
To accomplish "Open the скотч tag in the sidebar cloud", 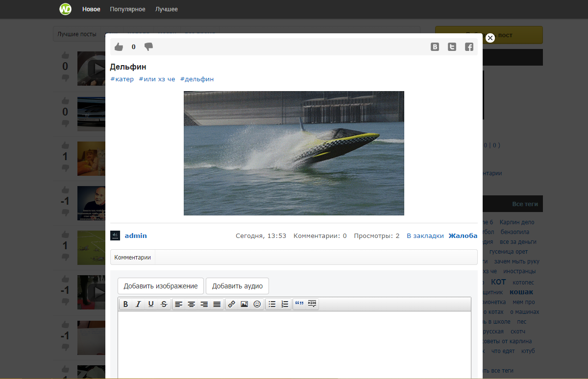I will coord(518,331).
